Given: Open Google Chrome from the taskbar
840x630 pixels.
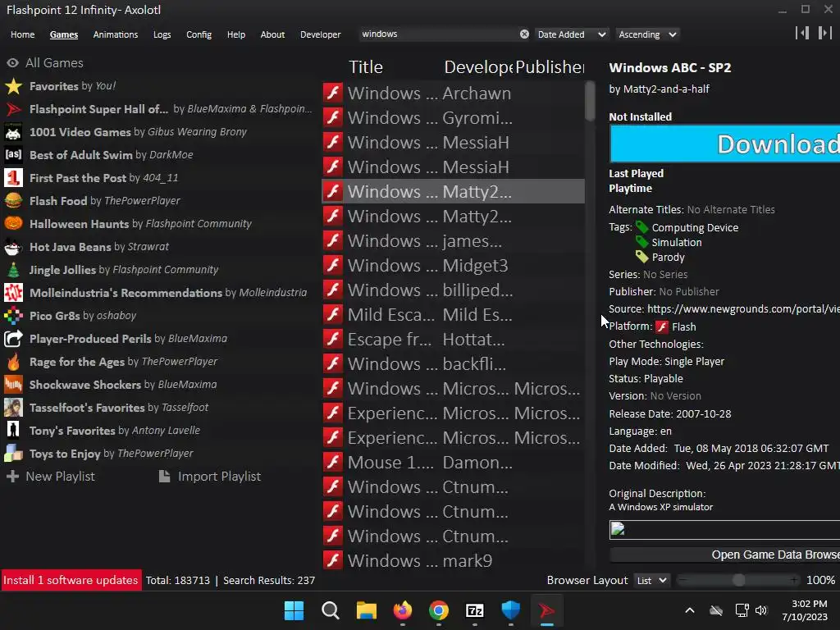Looking at the screenshot, I should (x=439, y=610).
